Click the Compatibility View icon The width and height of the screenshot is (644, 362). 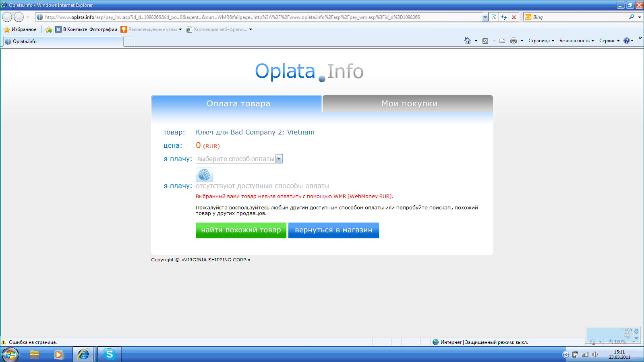tap(494, 17)
